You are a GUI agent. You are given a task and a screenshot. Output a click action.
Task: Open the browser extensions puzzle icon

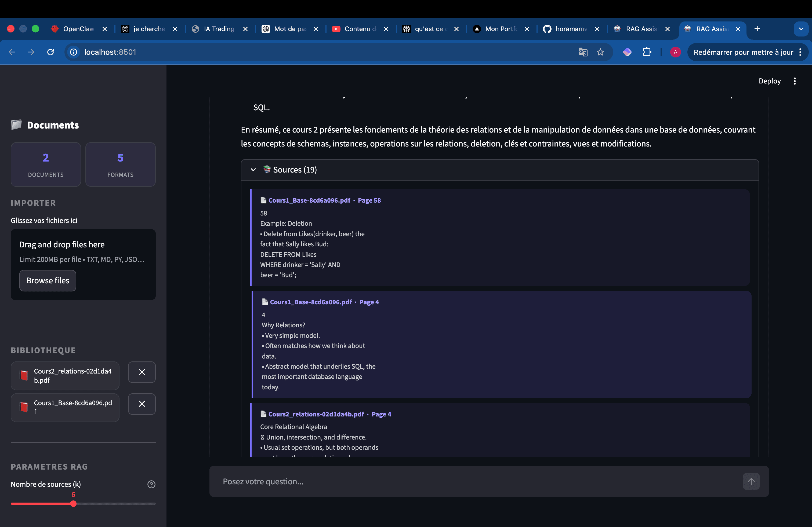[647, 52]
